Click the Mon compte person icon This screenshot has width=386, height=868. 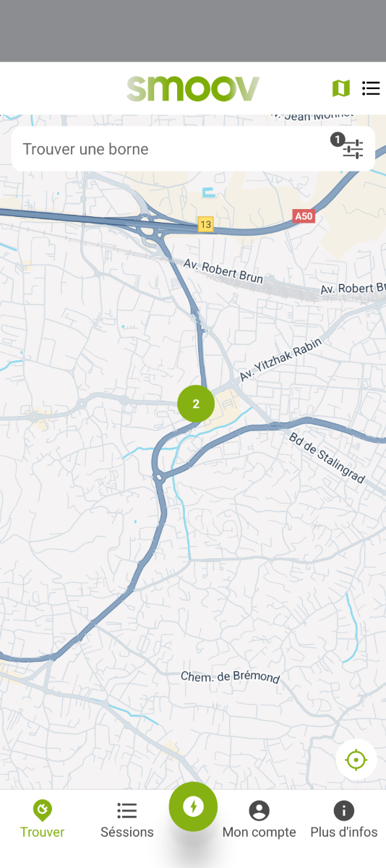coord(259,810)
